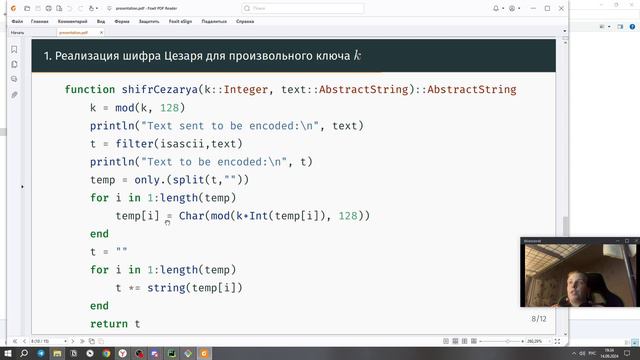This screenshot has width=640, height=360.
Task: Select facing pages view mode icon
Action: [x=464, y=341]
